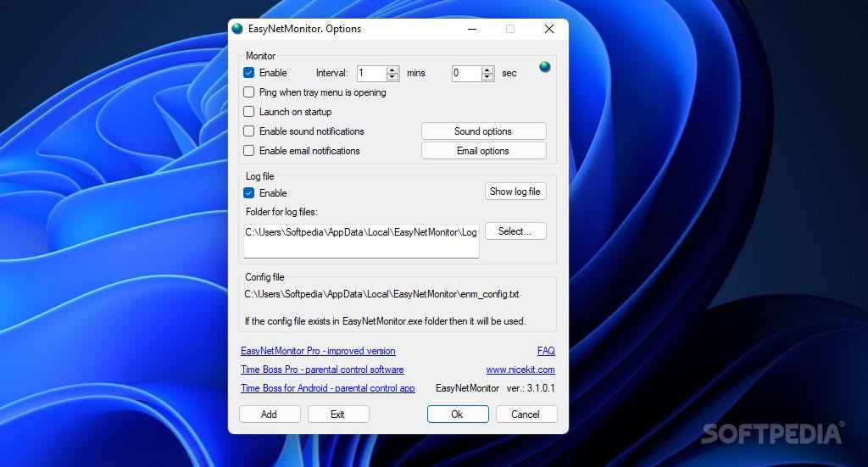Click the Cancel button

coord(526,414)
